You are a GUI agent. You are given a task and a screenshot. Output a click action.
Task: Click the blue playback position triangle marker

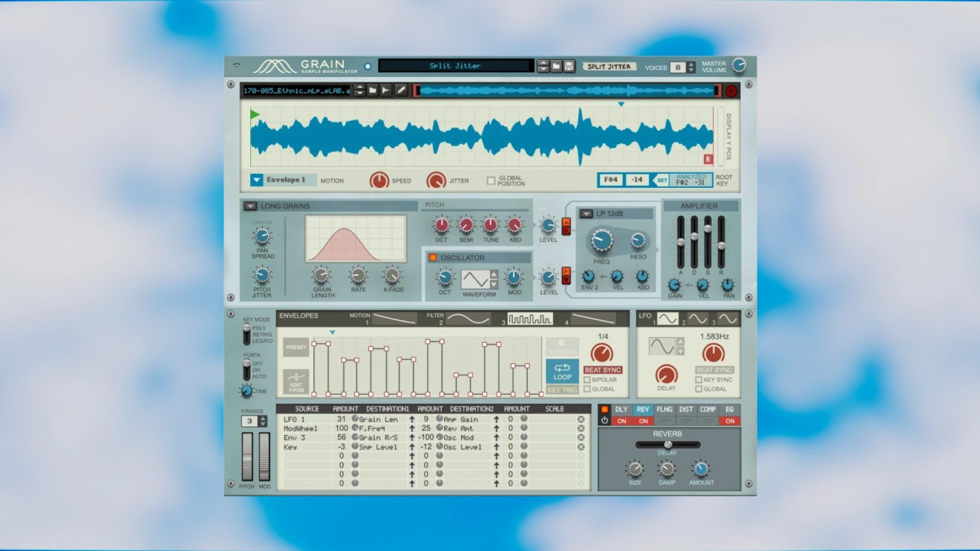pyautogui.click(x=621, y=105)
